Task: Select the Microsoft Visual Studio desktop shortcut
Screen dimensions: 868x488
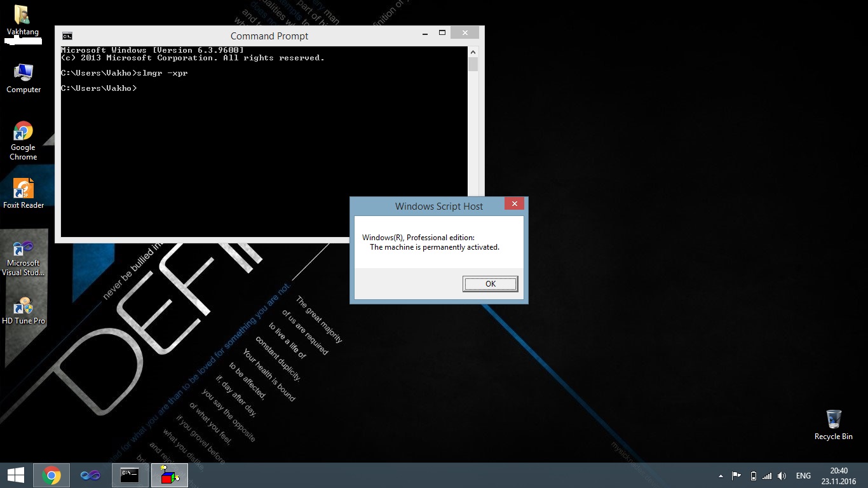Action: (x=24, y=258)
